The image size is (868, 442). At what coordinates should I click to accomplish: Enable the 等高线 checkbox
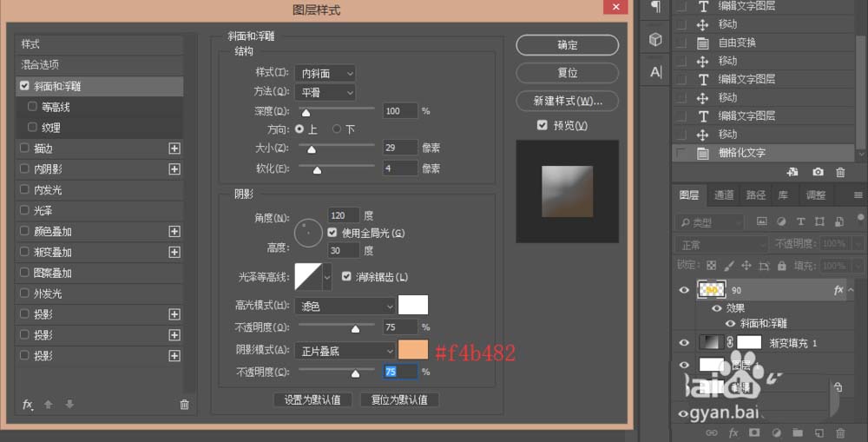32,106
